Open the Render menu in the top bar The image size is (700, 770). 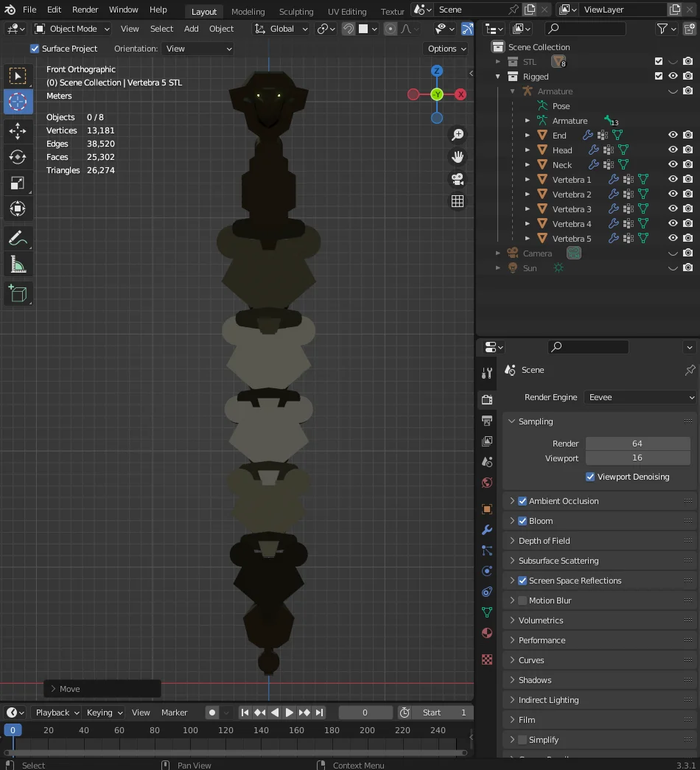(85, 10)
